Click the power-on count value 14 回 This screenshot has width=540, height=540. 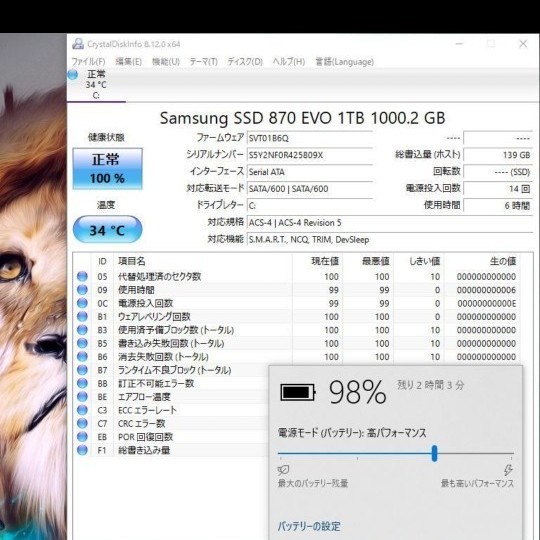pos(498,189)
